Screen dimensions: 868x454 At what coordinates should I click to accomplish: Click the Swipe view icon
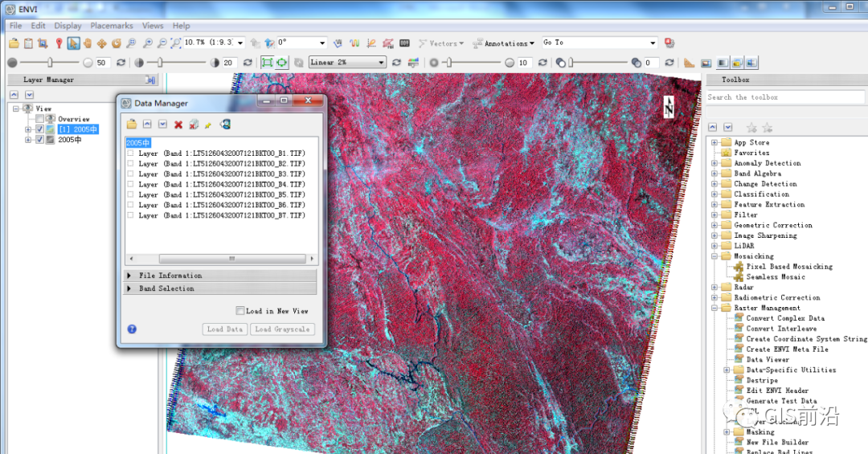pos(751,63)
